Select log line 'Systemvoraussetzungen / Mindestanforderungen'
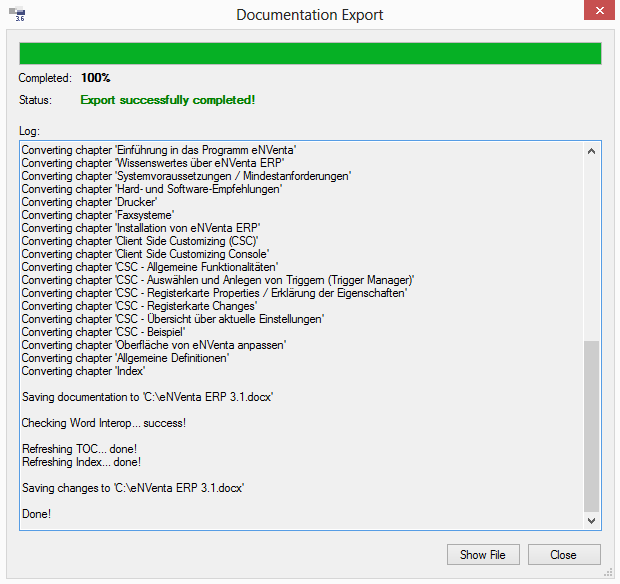This screenshot has width=620, height=584. [x=186, y=176]
